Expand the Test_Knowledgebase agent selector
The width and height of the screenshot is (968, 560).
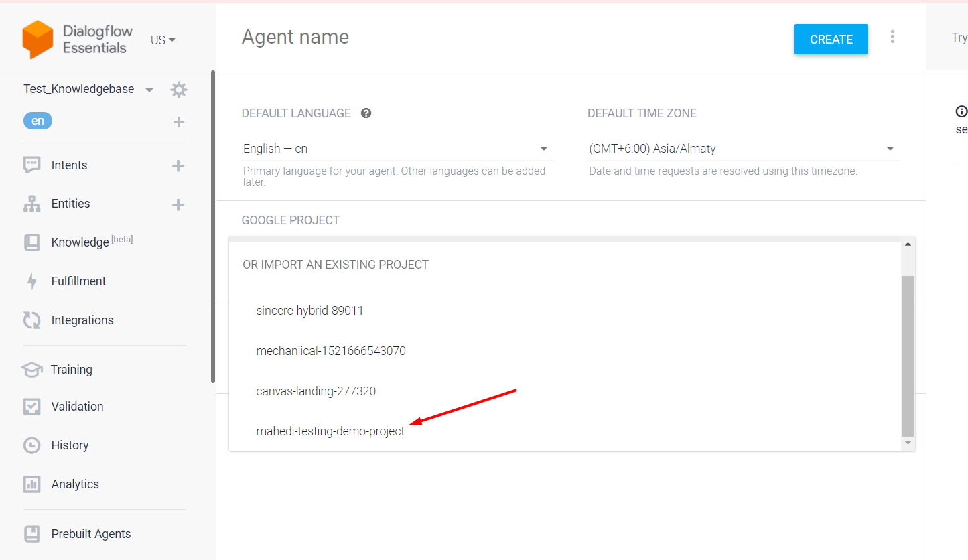point(149,88)
